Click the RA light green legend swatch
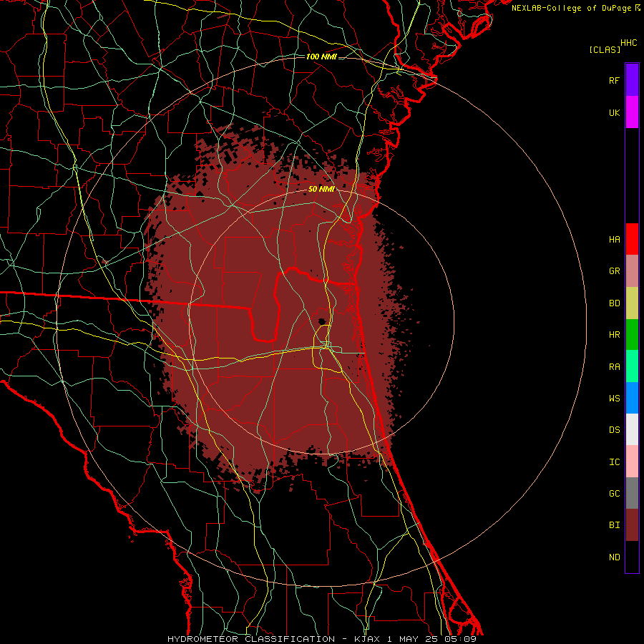The height and width of the screenshot is (644, 644). tap(632, 366)
